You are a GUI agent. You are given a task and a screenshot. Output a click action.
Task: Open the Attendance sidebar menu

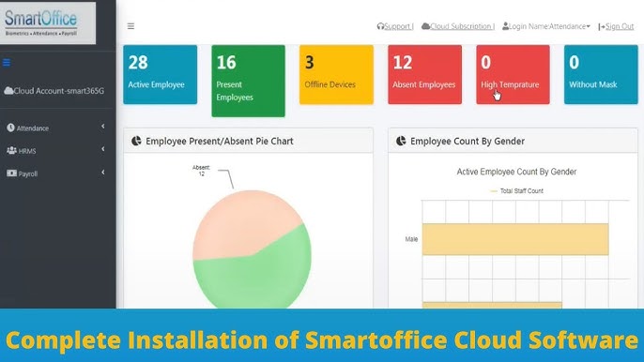point(56,128)
